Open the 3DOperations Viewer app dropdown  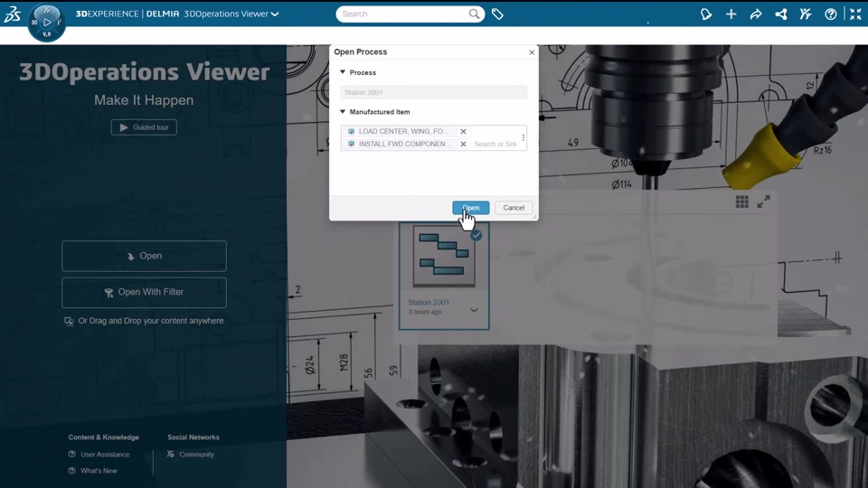[275, 14]
